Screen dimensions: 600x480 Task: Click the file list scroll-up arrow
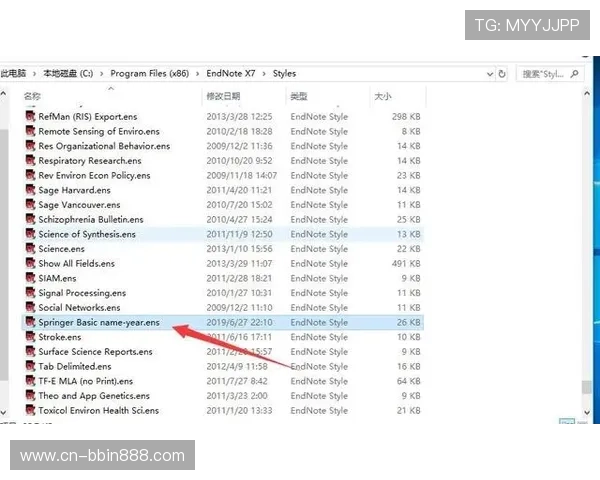click(587, 93)
